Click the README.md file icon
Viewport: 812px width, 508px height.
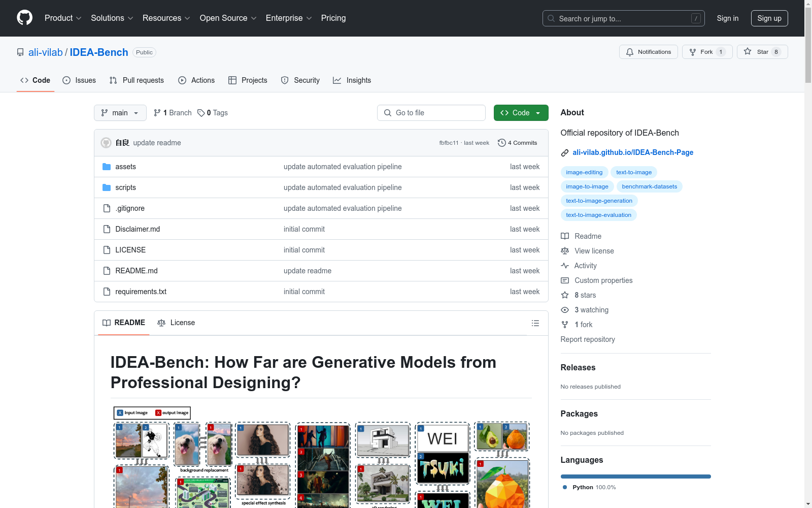point(107,271)
